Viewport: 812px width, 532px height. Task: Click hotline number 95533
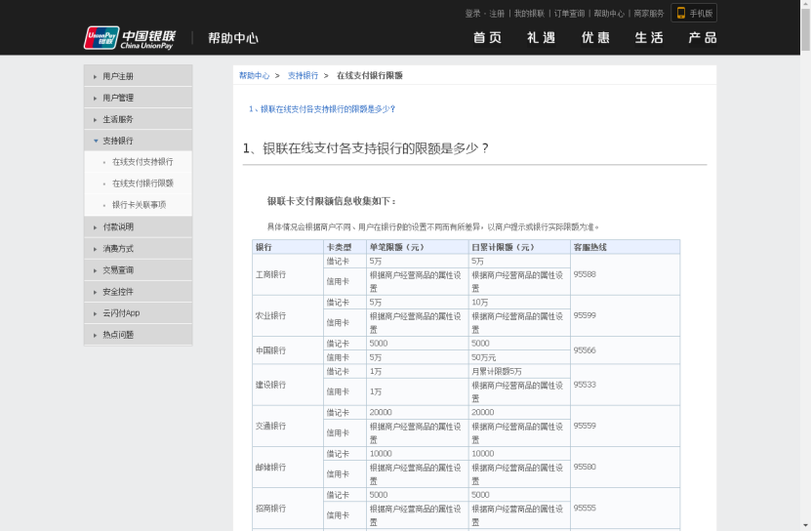585,385
